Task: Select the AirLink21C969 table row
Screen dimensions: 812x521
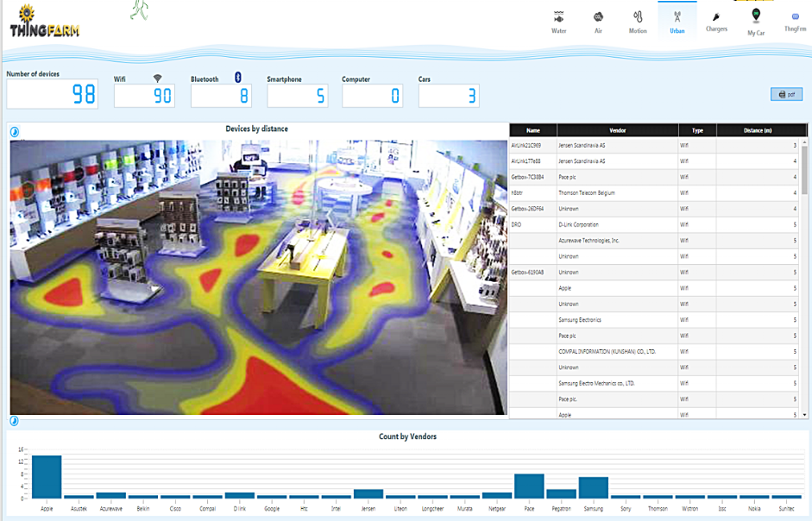Action: point(654,146)
